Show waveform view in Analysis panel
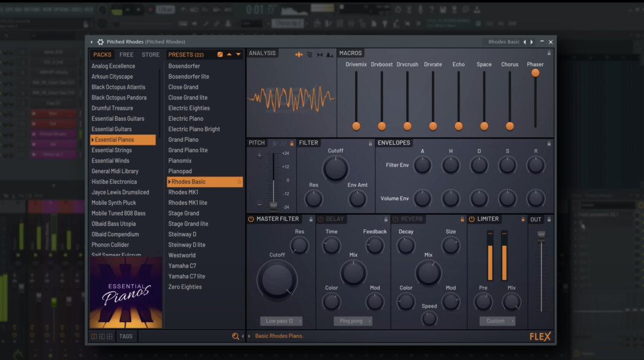This screenshot has height=360, width=644. pos(299,55)
